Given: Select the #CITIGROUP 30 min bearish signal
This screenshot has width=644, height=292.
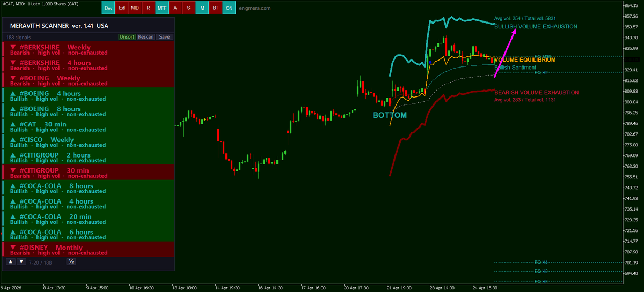Looking at the screenshot, I should pos(89,173).
